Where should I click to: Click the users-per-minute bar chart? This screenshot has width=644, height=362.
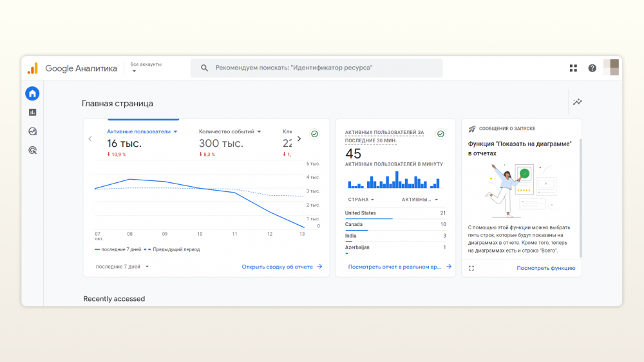coord(394,180)
